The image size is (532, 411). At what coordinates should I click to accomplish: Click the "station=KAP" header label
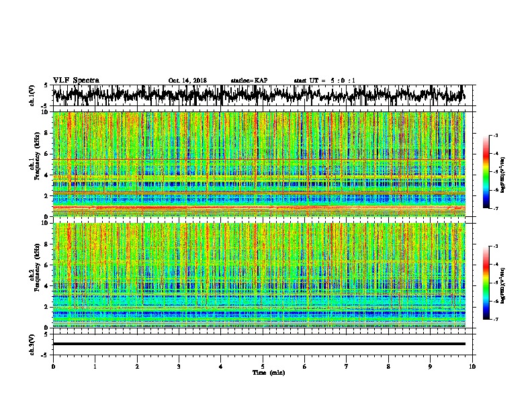point(249,81)
